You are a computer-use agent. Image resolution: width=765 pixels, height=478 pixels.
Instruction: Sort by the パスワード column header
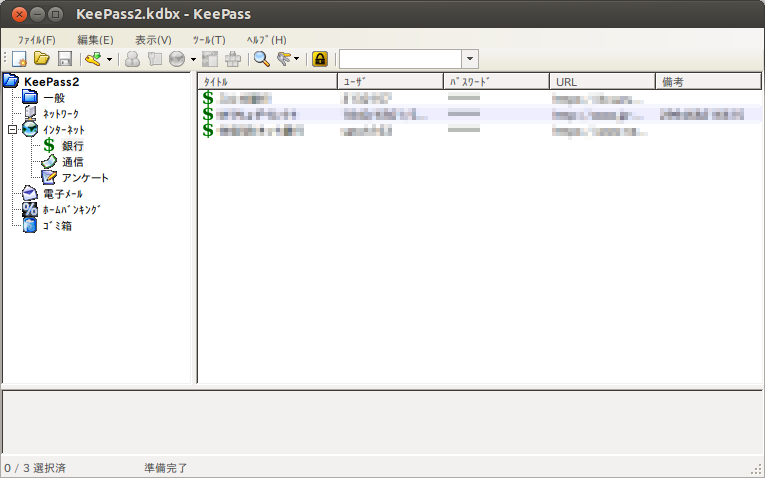496,81
